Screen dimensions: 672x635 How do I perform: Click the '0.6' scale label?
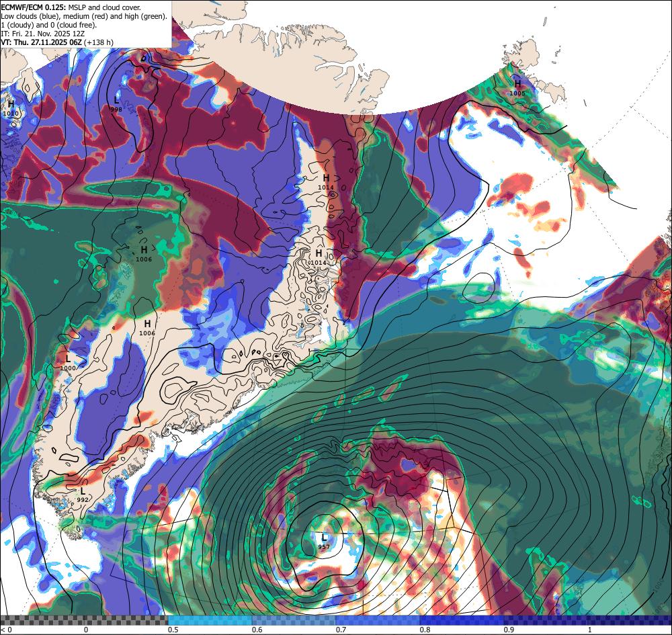257,630
